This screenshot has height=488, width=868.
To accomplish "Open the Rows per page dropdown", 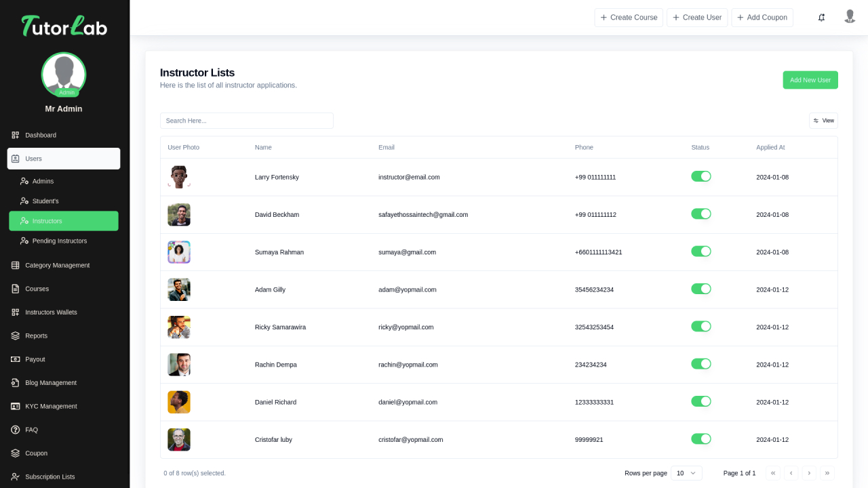I will (x=686, y=473).
